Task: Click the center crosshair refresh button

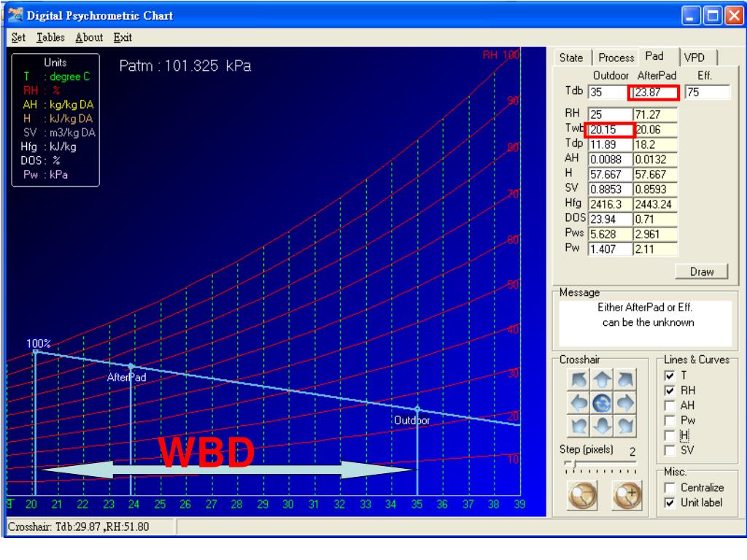Action: 602,403
